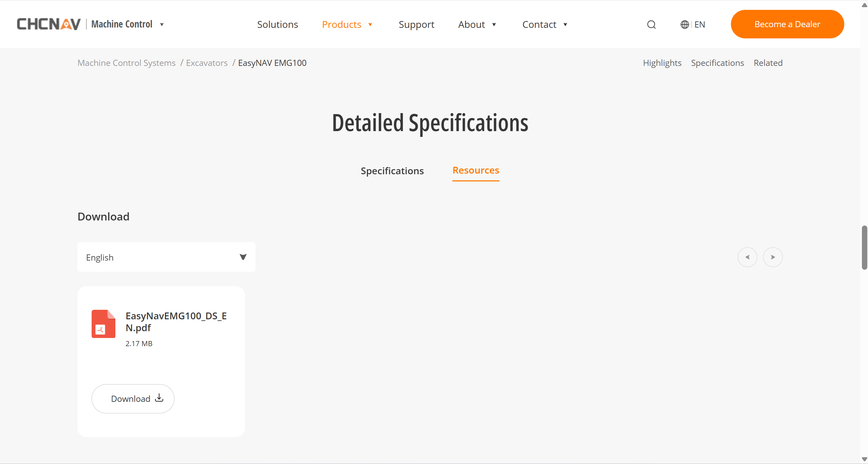Open the Products menu item
Viewport: 868px width, 464px height.
click(341, 24)
